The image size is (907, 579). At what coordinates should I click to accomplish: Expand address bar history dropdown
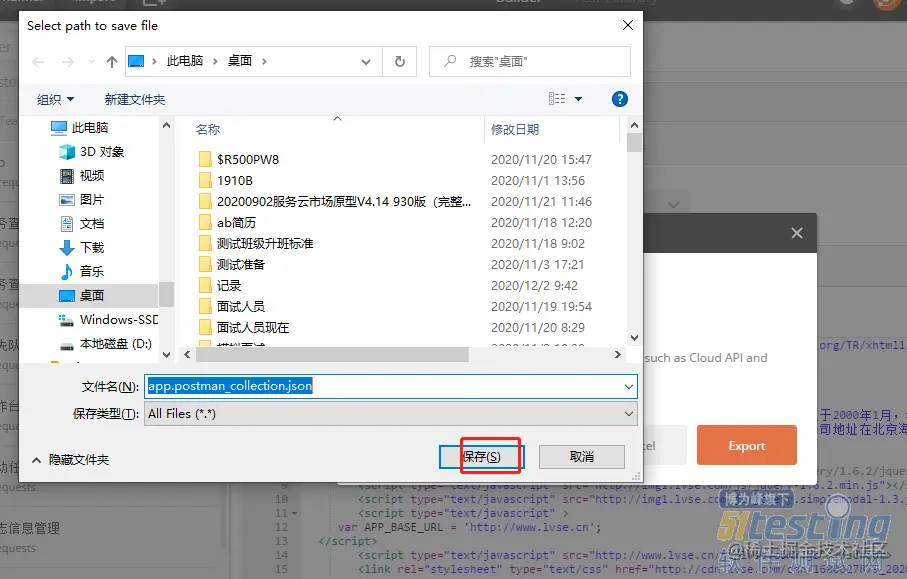coord(366,61)
